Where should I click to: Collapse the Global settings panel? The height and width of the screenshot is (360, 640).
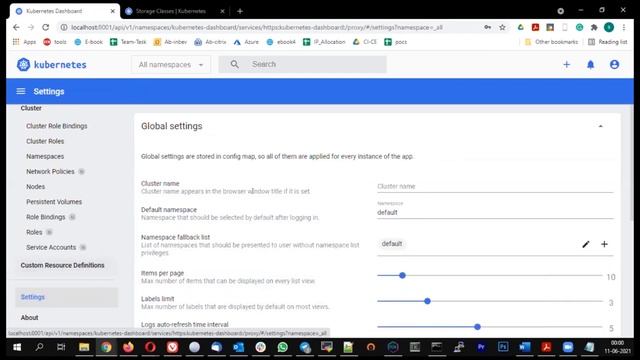(600, 126)
